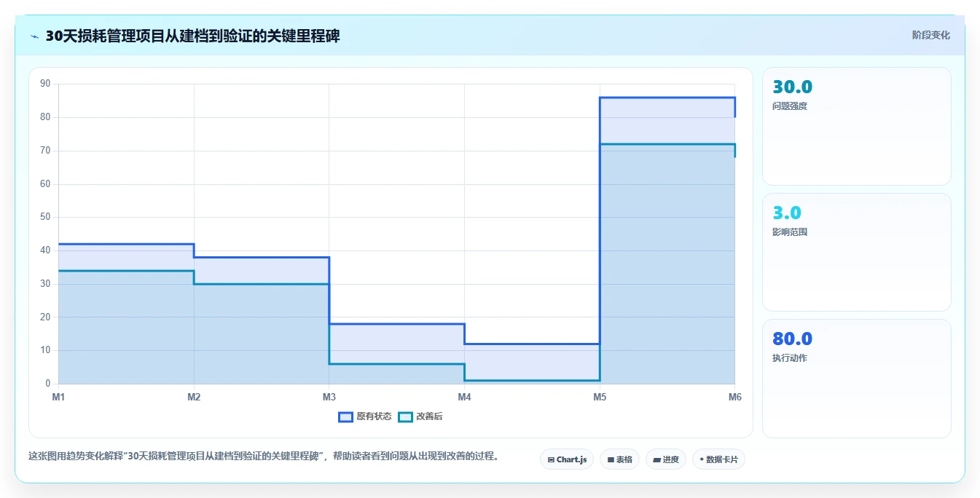Screen dimensions: 980x498
Task: Click the 影响范围 label text
Action: (790, 232)
